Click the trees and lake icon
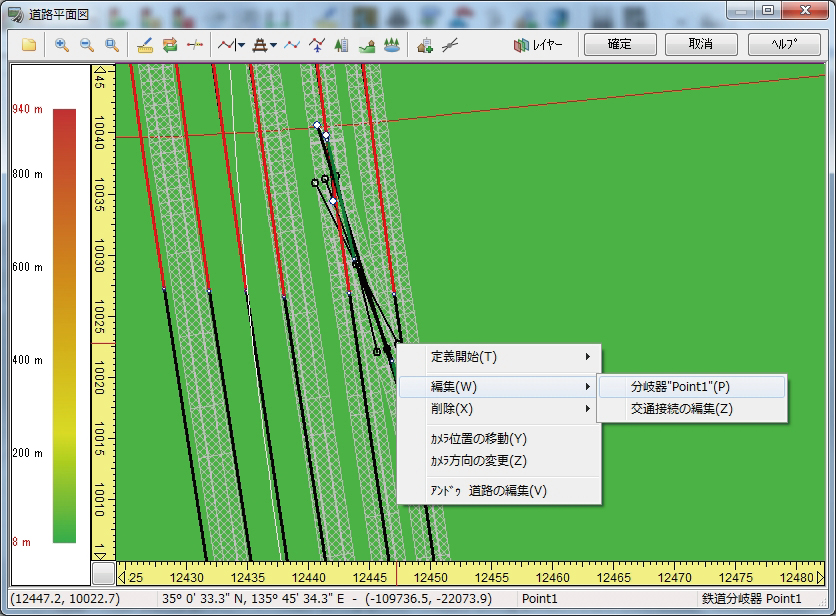This screenshot has width=836, height=616. coord(392,45)
